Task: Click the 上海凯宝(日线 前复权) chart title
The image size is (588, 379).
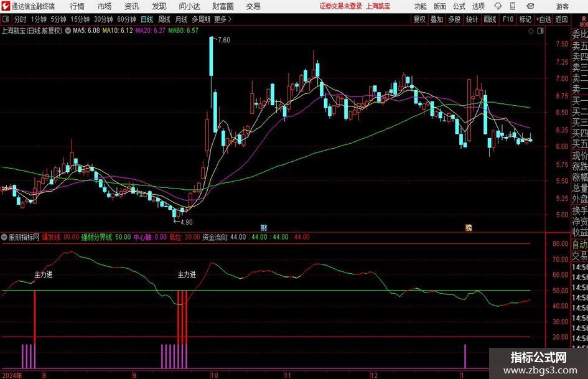Action: pos(32,30)
